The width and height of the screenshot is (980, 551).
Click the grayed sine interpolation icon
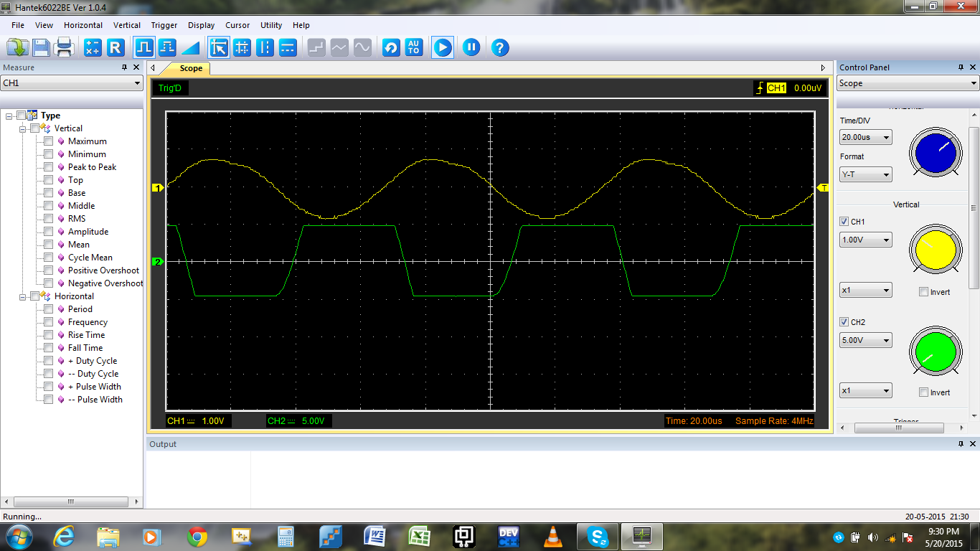[362, 48]
